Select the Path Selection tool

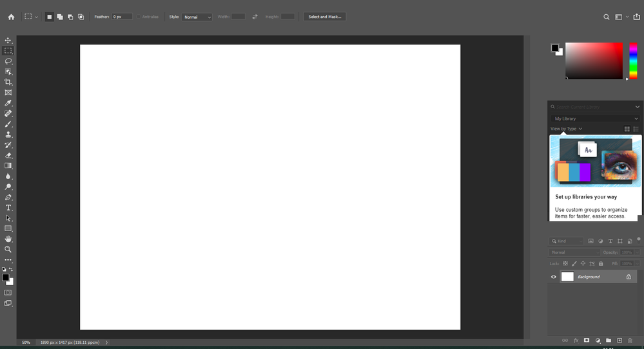tap(8, 218)
